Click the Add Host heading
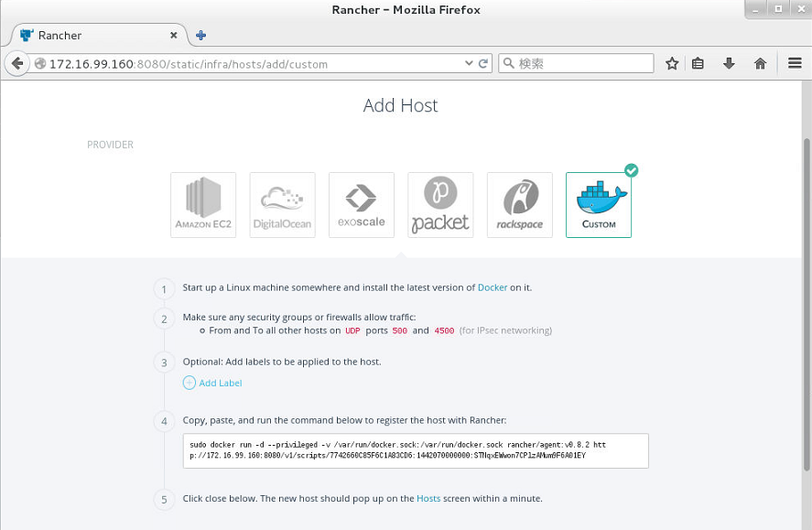Image resolution: width=812 pixels, height=530 pixels. click(400, 105)
